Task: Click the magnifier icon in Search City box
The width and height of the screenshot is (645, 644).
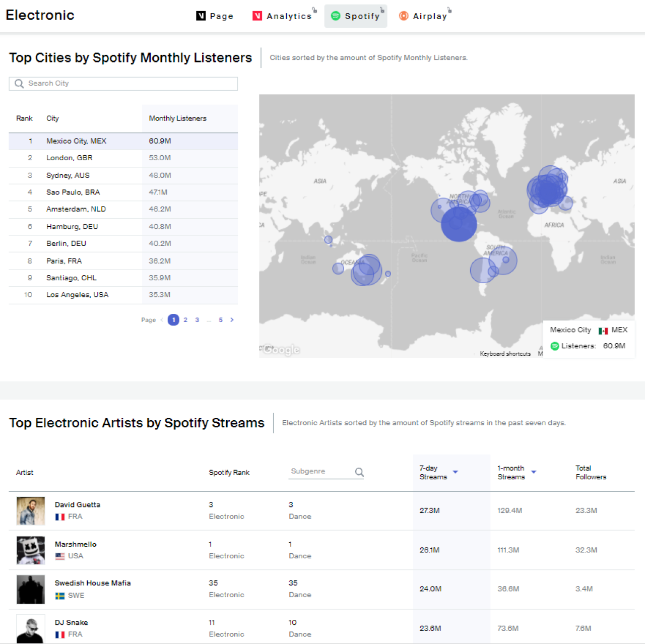Action: [19, 84]
